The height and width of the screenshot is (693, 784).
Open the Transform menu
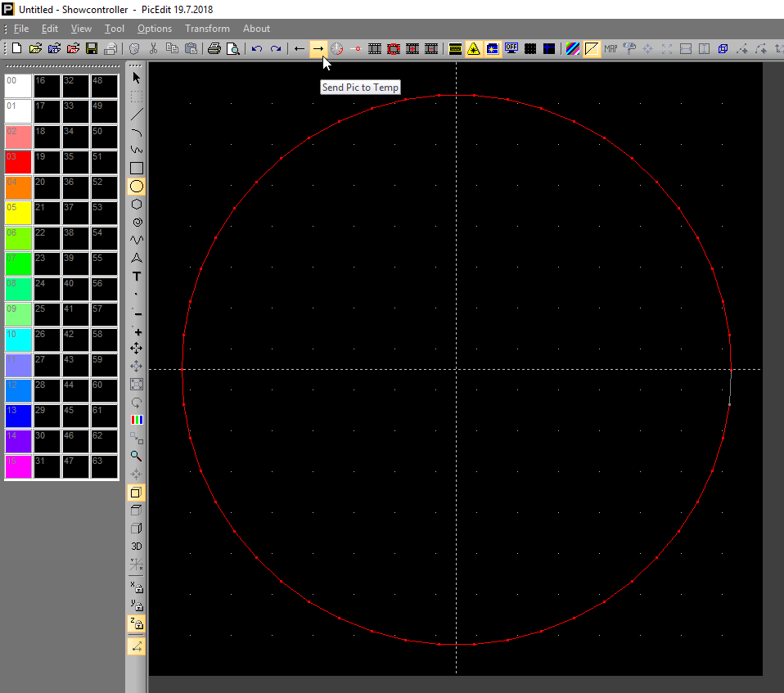[207, 29]
